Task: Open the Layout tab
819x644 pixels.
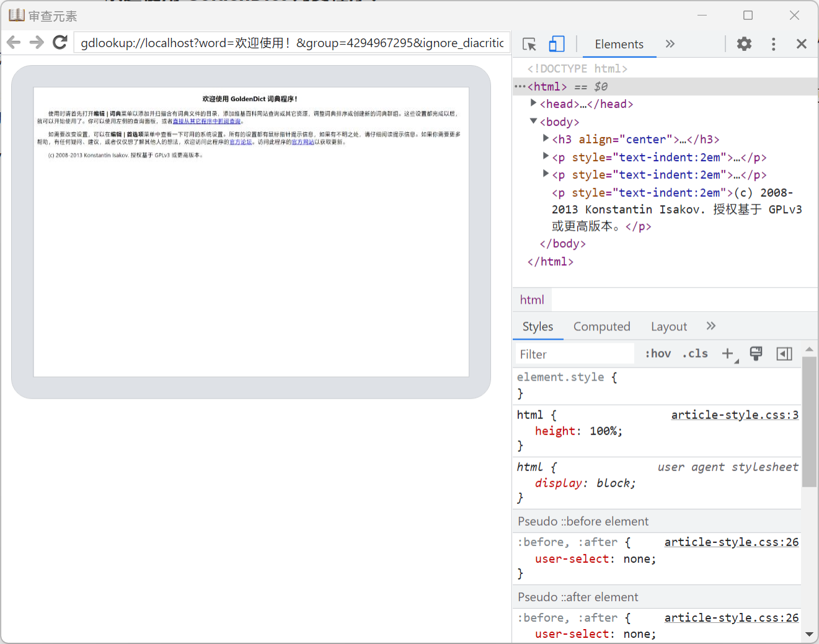Action: pyautogui.click(x=668, y=327)
